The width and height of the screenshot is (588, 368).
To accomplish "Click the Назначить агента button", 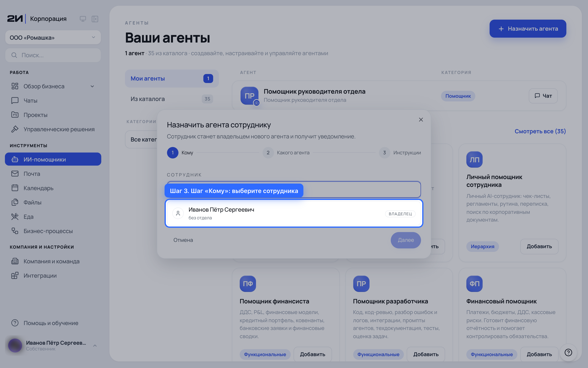I will point(528,29).
